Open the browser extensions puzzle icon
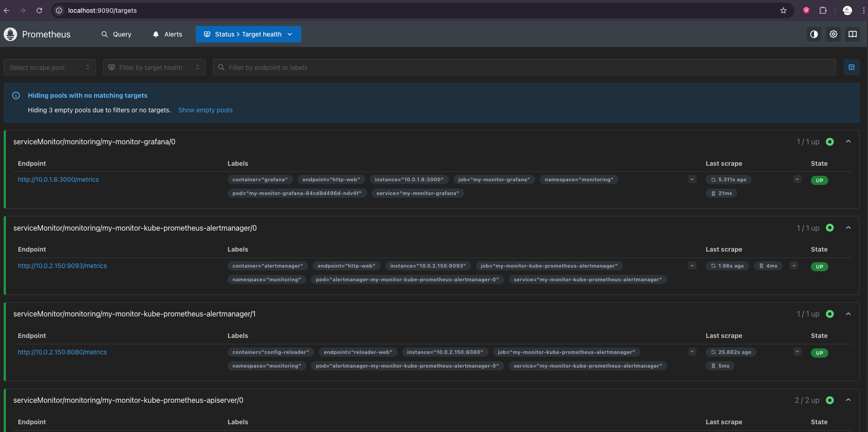 (x=823, y=11)
